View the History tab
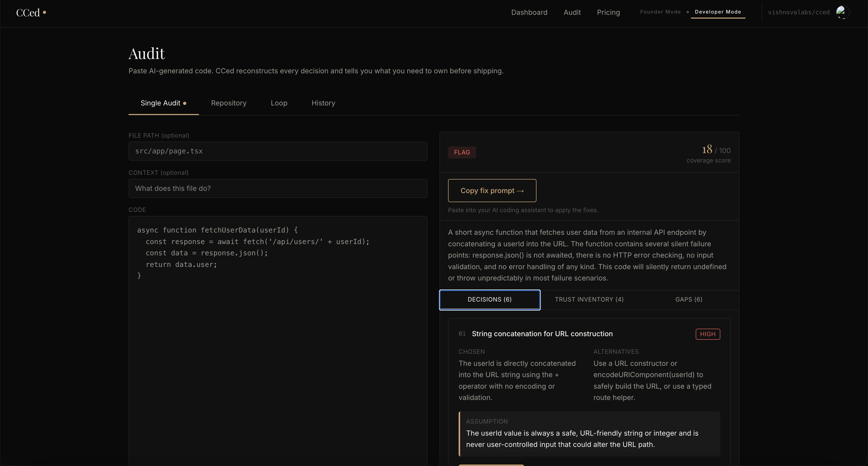 323,103
